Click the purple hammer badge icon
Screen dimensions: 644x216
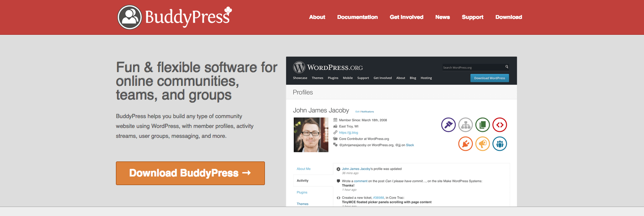point(449,125)
